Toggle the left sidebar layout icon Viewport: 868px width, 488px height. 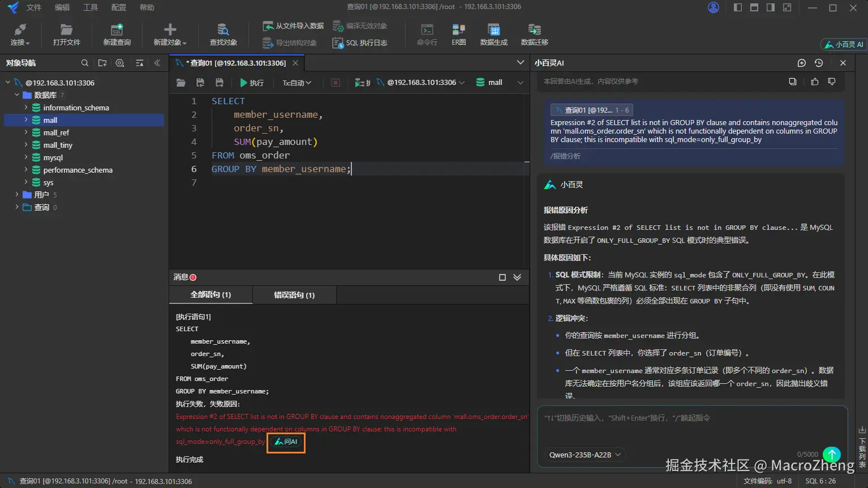tap(738, 7)
